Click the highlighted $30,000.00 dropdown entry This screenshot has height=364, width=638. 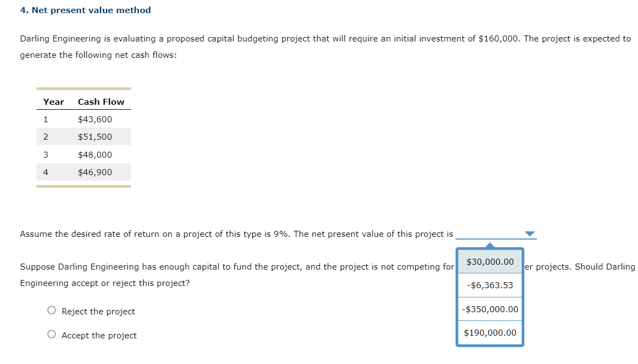coord(489,262)
